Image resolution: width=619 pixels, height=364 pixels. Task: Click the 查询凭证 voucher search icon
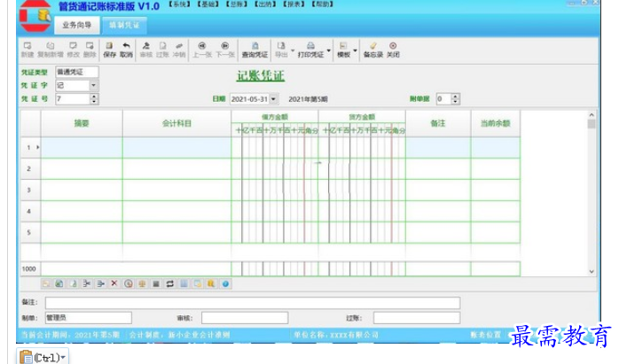pos(255,48)
